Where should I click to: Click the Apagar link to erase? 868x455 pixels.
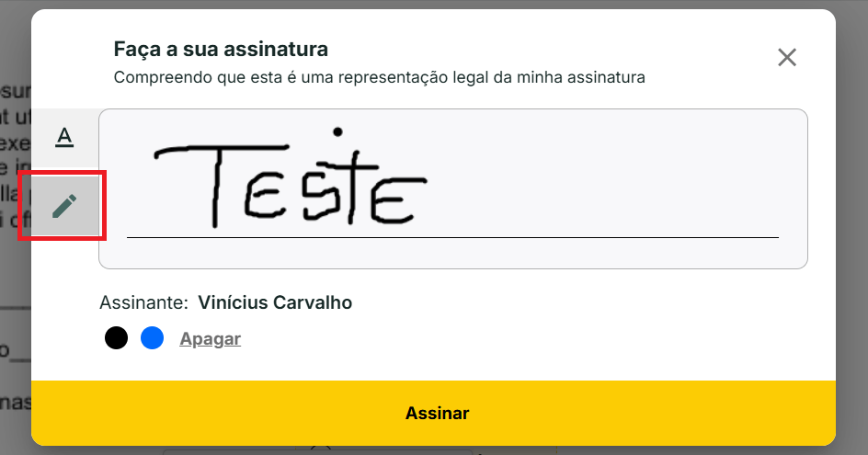point(210,339)
